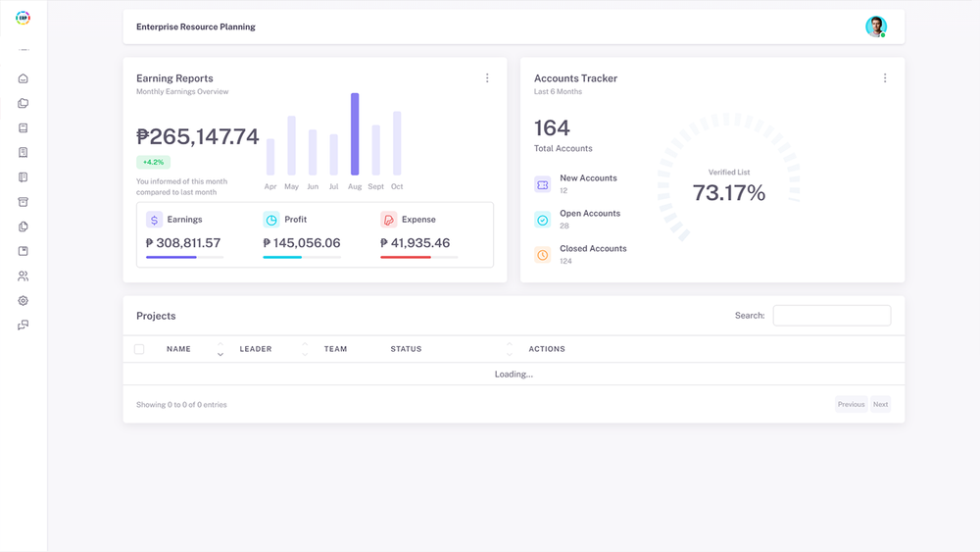980x552 pixels.
Task: Open the user avatar profile menu
Action: [x=876, y=26]
